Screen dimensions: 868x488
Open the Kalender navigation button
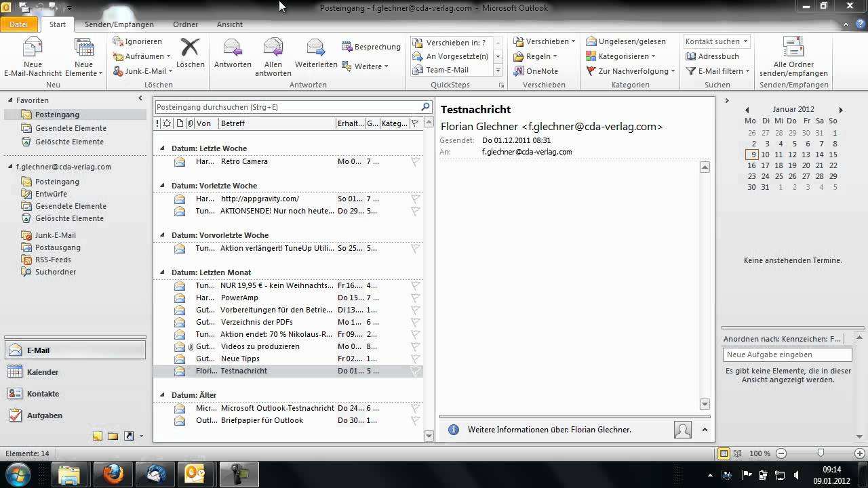click(42, 372)
